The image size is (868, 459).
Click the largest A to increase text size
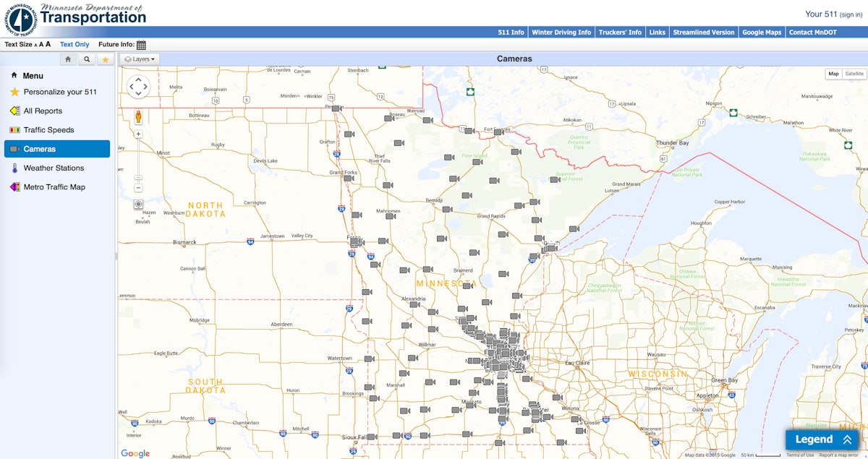[x=48, y=44]
